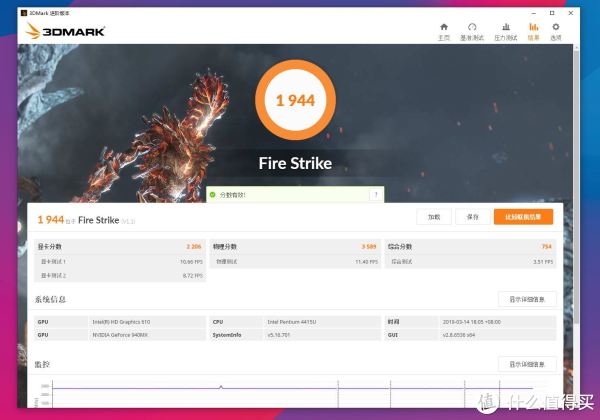Select the Results (结果) nav icon
This screenshot has height=420, width=600.
[533, 30]
